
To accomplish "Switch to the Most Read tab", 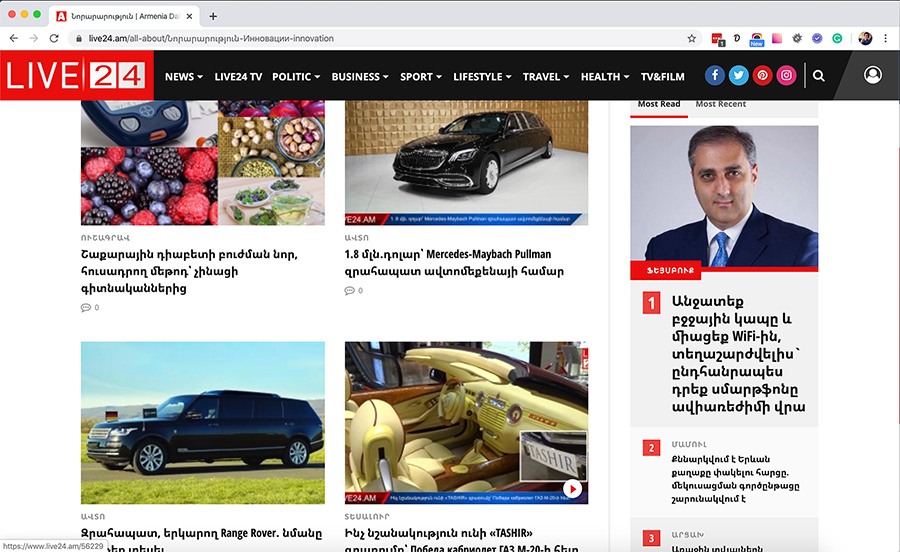I will pyautogui.click(x=659, y=104).
